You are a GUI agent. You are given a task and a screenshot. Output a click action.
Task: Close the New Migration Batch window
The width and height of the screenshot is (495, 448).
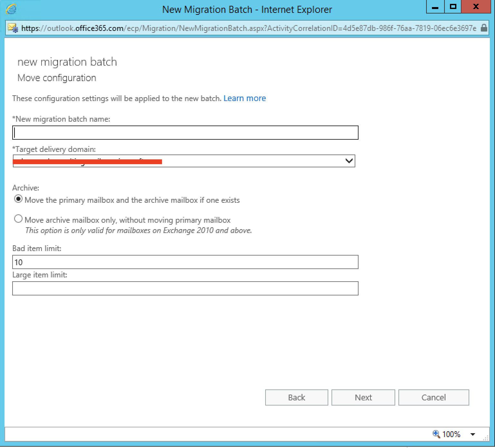(476, 7)
